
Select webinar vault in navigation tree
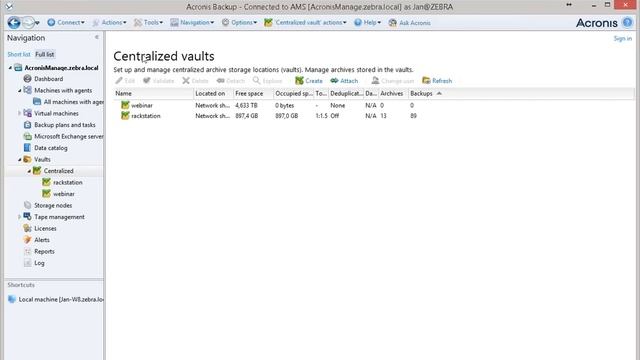(x=64, y=194)
